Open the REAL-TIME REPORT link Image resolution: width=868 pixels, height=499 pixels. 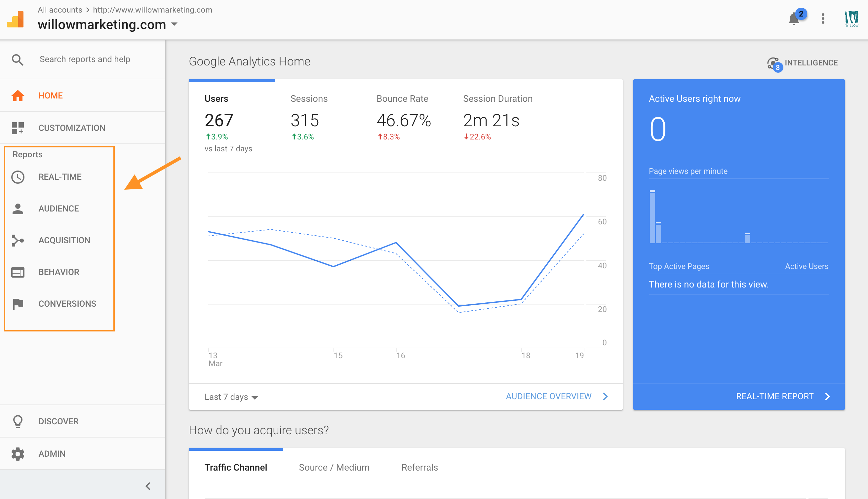click(x=774, y=397)
